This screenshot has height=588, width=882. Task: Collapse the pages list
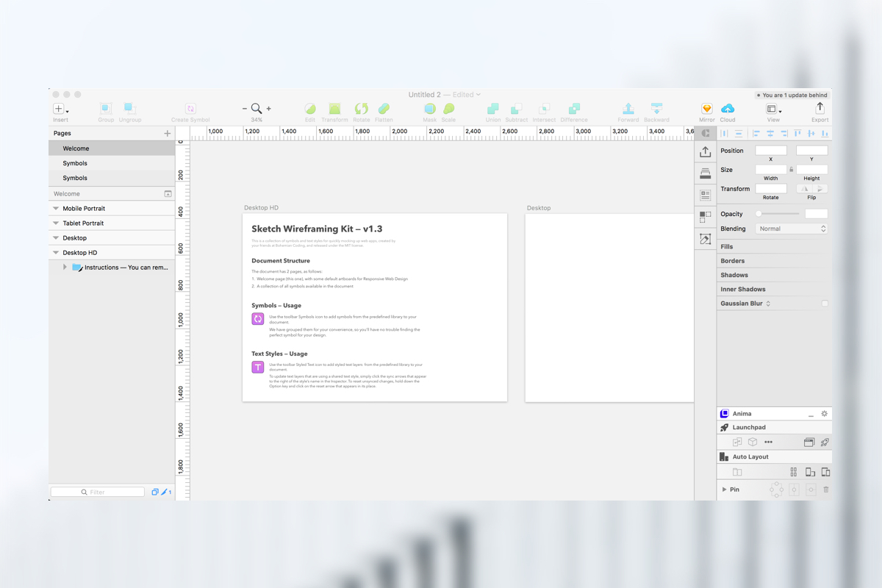[168, 194]
